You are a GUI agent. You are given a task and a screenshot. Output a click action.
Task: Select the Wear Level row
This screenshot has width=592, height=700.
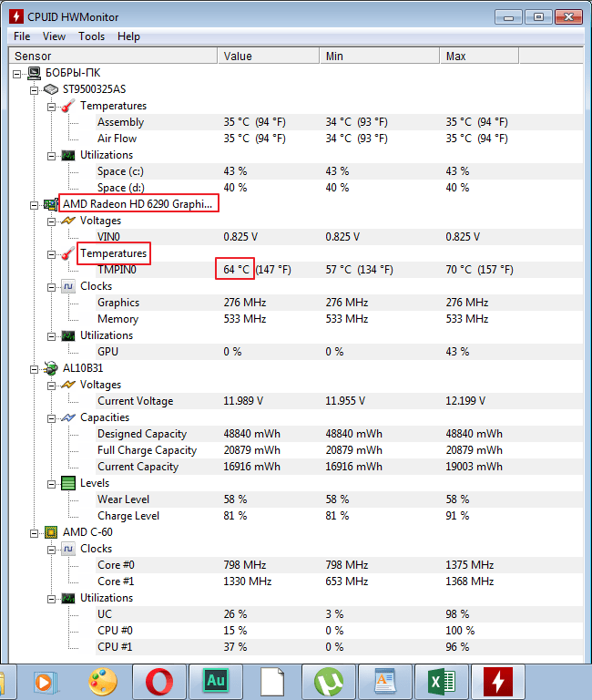coord(339,499)
